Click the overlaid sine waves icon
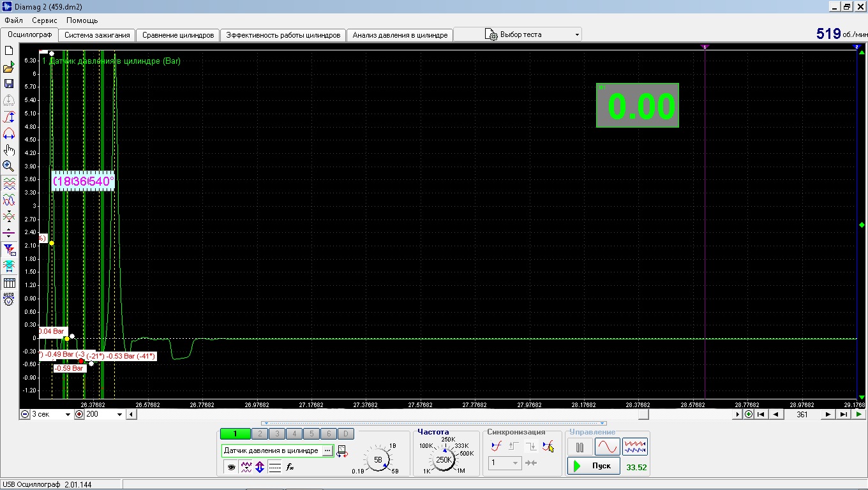868x490 pixels. coord(9,200)
